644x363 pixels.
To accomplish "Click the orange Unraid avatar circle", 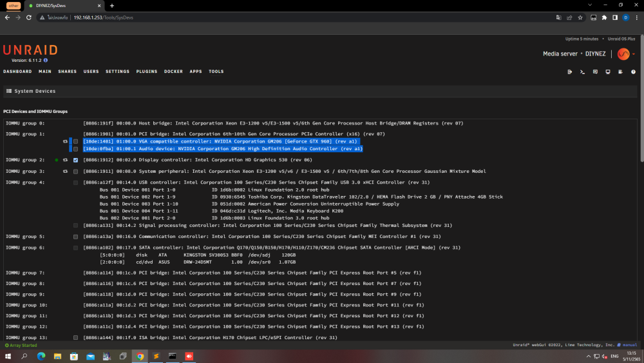I will [x=623, y=54].
